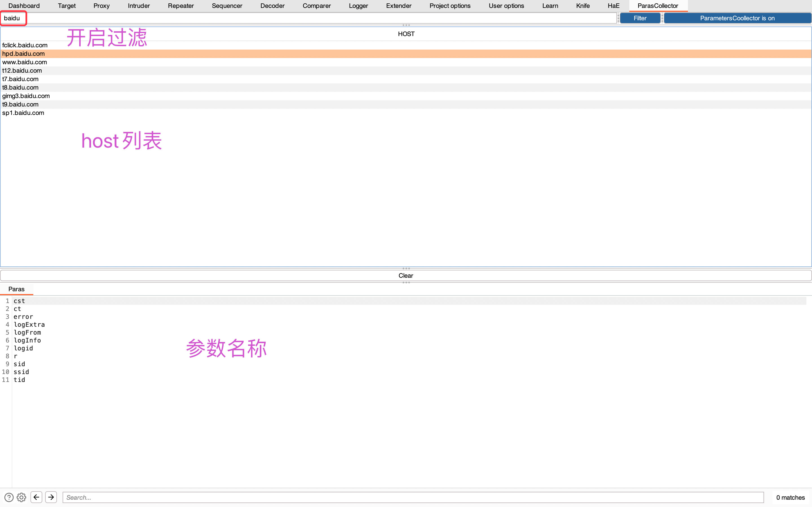812x507 pixels.
Task: Focus the bottom Search field
Action: (413, 497)
